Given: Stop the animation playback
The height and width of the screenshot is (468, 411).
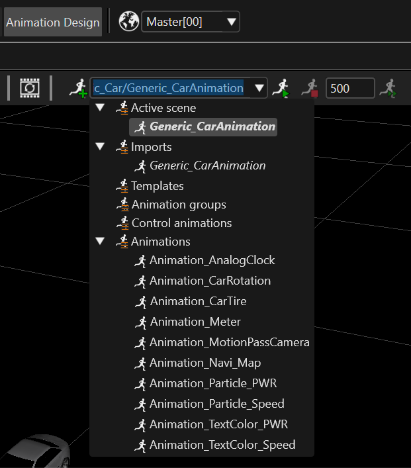Looking at the screenshot, I should [310, 88].
